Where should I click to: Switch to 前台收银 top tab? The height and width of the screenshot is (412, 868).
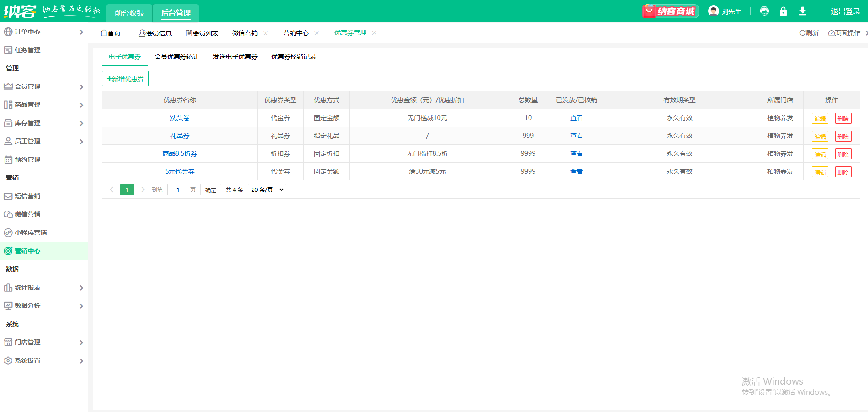coord(129,13)
